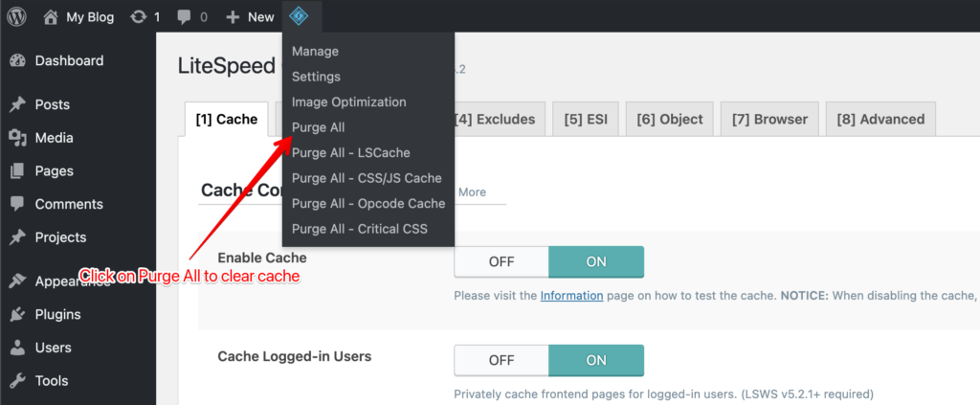This screenshot has height=405, width=980.
Task: Set Cache Logged-in Users to OFF
Action: tap(501, 360)
